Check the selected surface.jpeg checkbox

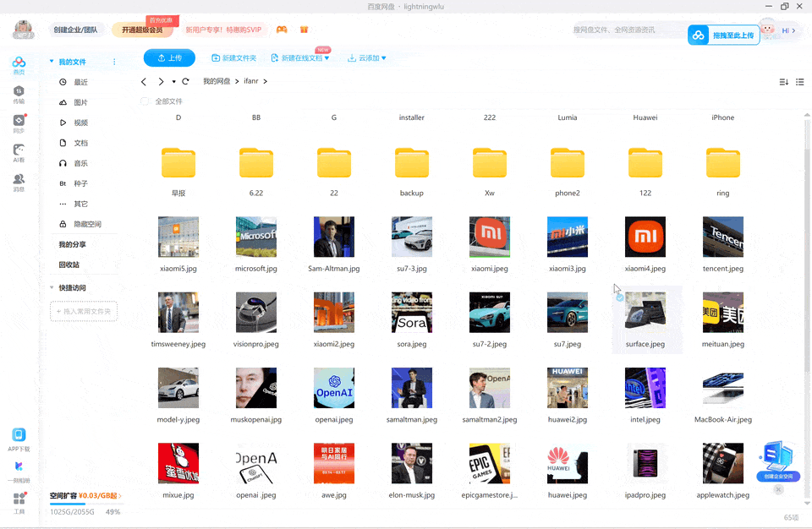618,297
